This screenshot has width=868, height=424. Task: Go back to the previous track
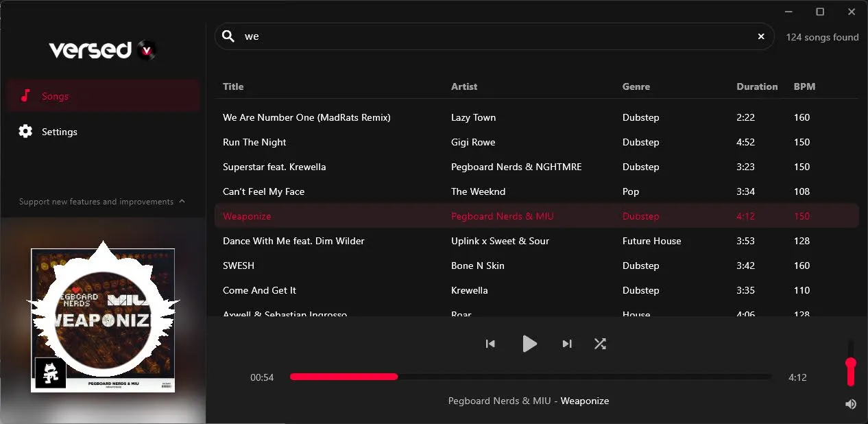(x=490, y=344)
